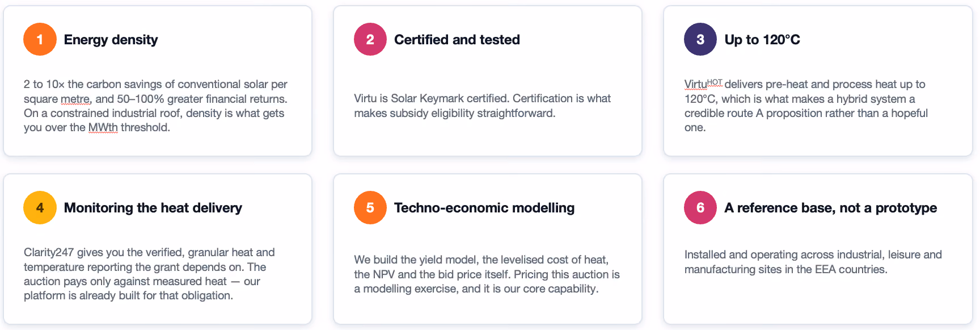The width and height of the screenshot is (980, 330).
Task: Select the Up to 120°C heading
Action: coord(762,40)
